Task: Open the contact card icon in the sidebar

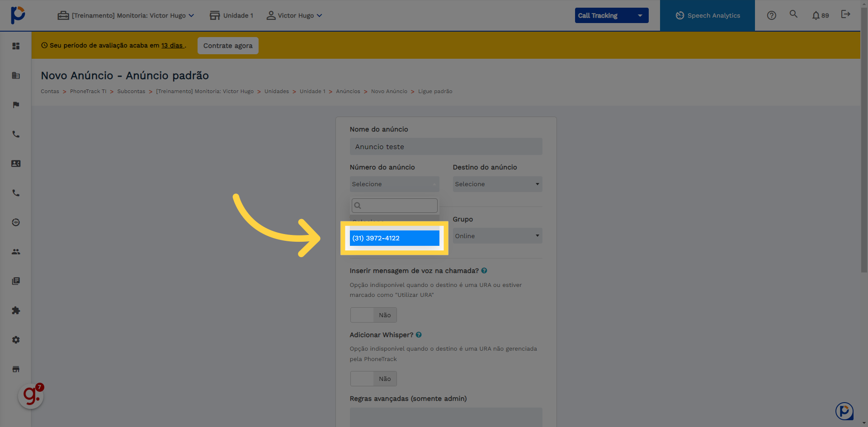Action: (16, 164)
